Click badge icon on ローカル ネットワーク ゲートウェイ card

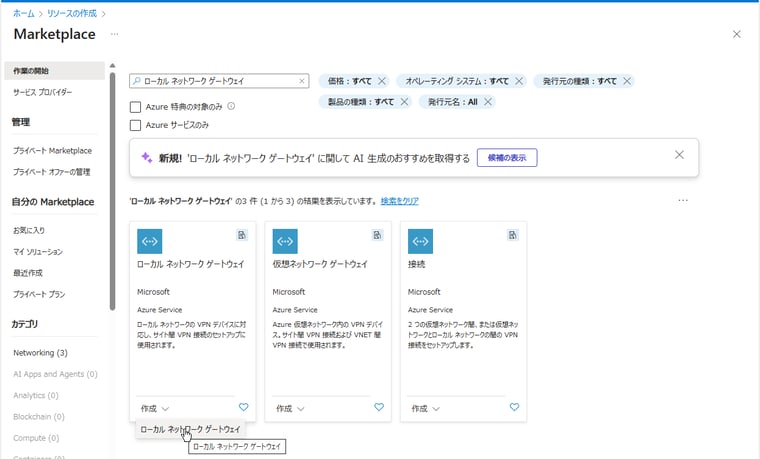tap(241, 235)
